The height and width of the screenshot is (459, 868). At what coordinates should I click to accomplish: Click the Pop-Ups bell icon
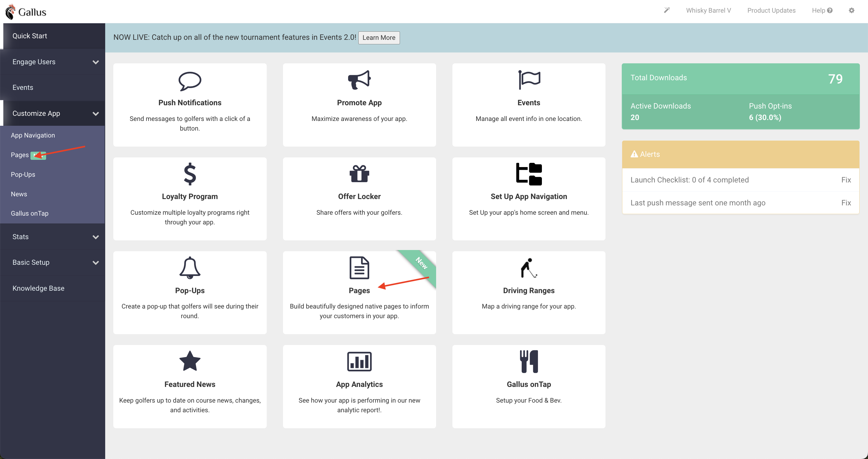[190, 268]
